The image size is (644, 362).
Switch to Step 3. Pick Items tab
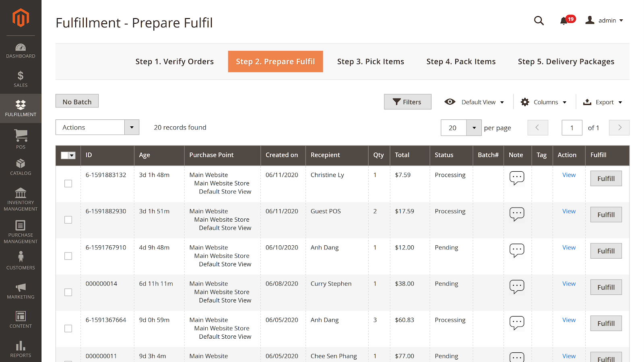[x=370, y=62]
